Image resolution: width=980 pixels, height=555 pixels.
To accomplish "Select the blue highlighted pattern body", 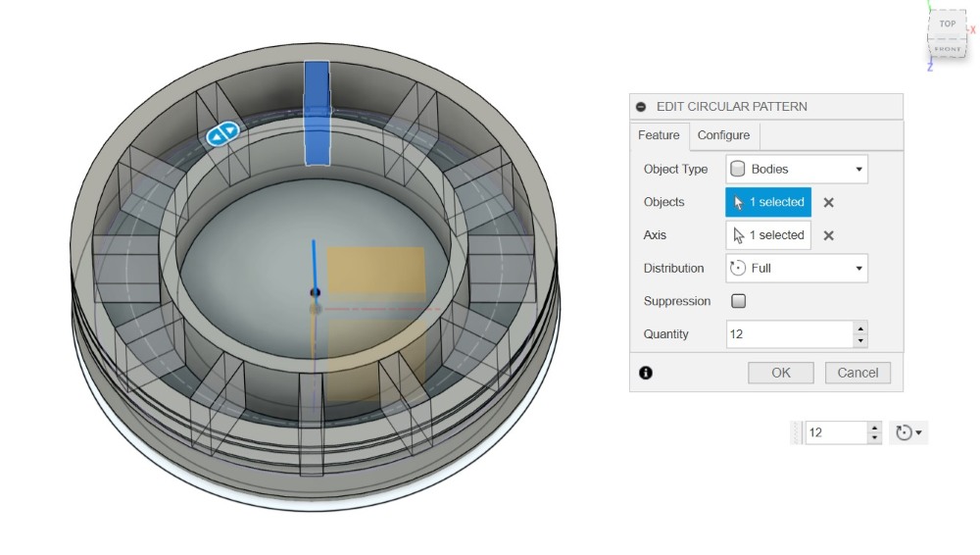I will [x=317, y=113].
